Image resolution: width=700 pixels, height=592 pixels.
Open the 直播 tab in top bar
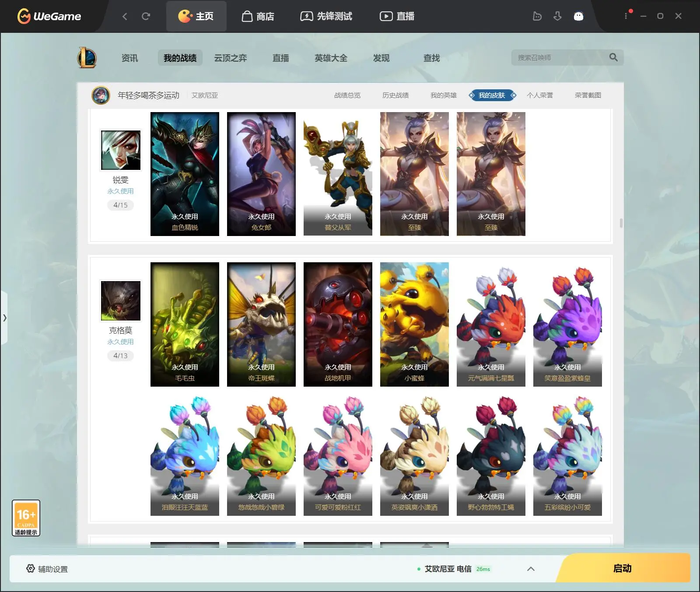tap(397, 16)
